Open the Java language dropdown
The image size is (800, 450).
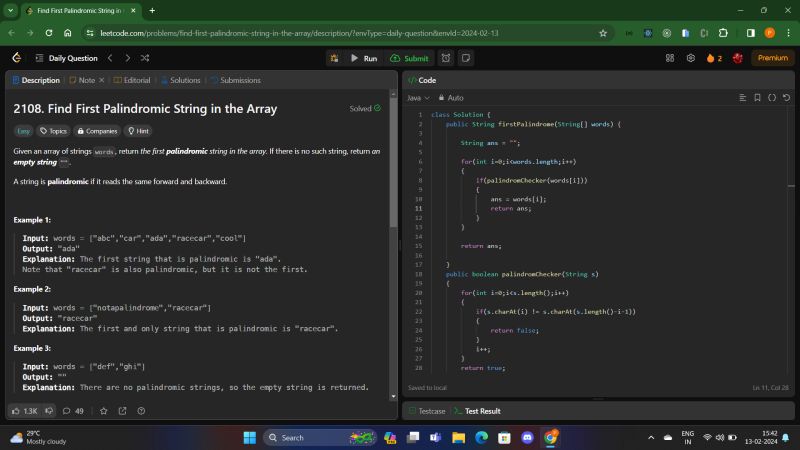click(418, 98)
